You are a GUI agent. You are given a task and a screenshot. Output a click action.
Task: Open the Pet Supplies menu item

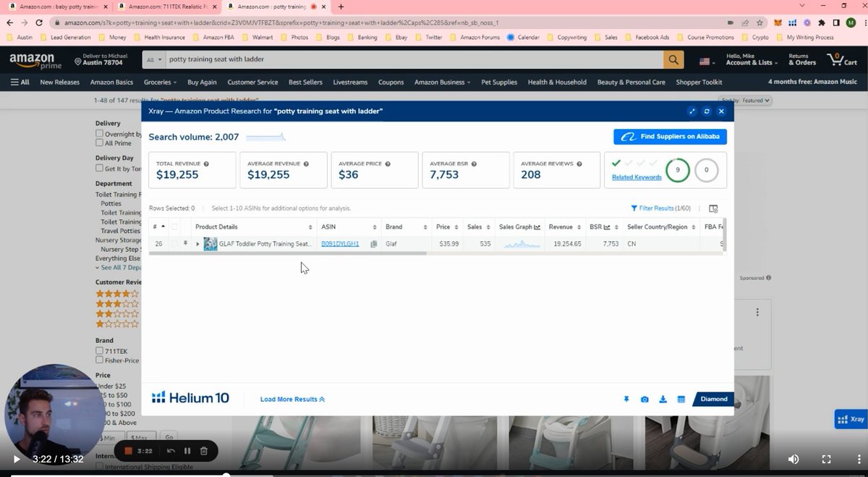tap(499, 82)
